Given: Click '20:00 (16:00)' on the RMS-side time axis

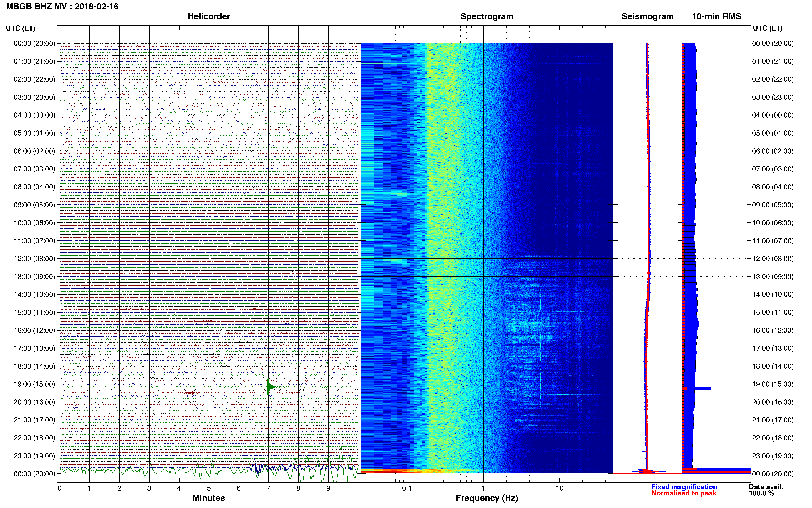Looking at the screenshot, I should coord(773,402).
